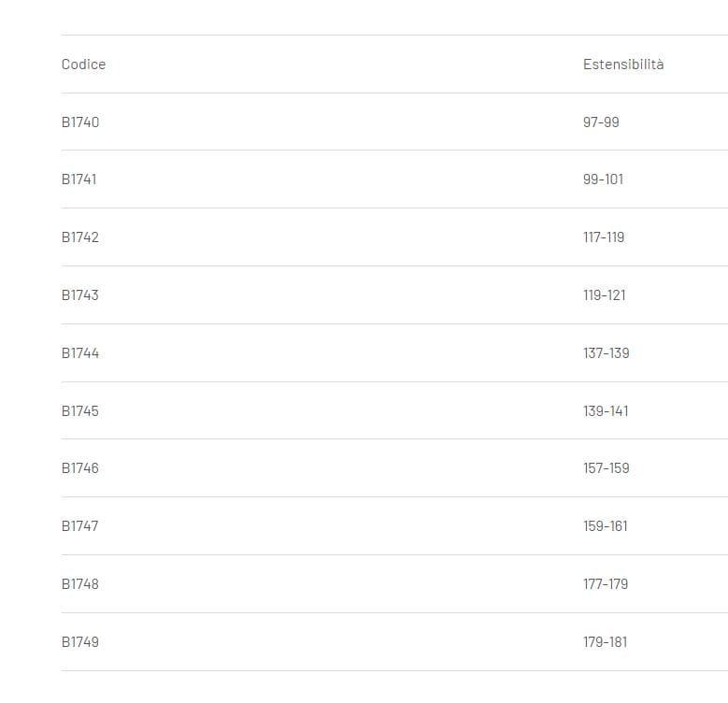Select the 119-121 extensibility value
This screenshot has width=728, height=703.
(605, 295)
